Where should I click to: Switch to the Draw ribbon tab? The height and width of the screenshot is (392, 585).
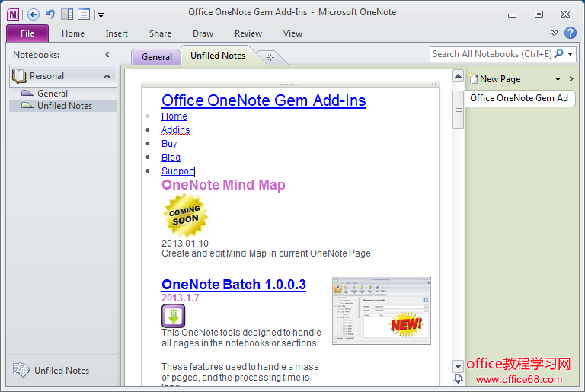(x=203, y=33)
